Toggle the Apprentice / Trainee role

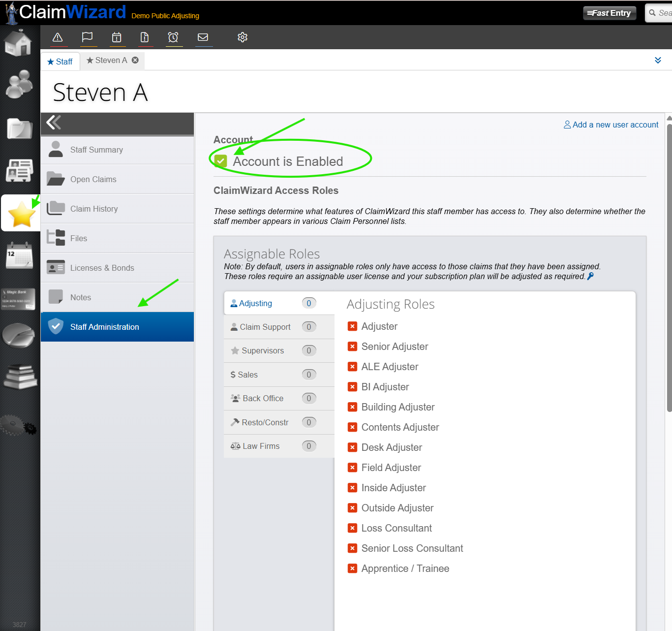[352, 568]
